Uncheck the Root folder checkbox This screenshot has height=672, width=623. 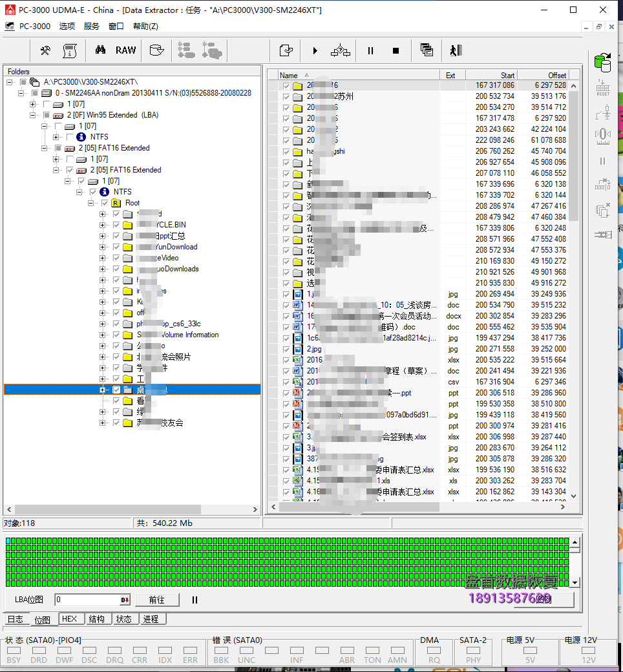click(105, 203)
